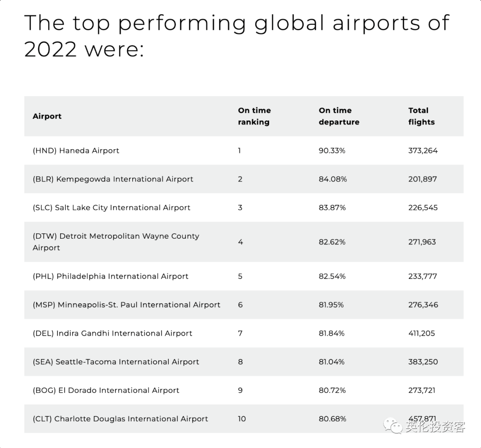Click the 84.08% departure percentage

tap(333, 179)
